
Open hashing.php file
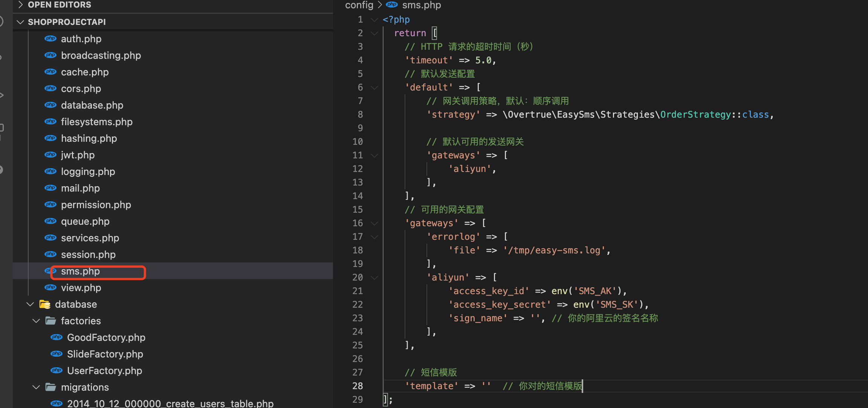(89, 138)
